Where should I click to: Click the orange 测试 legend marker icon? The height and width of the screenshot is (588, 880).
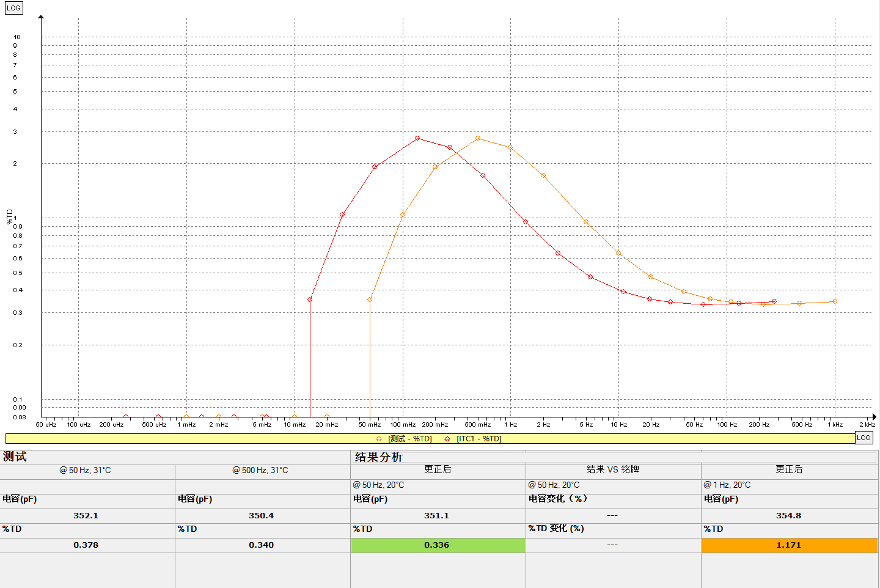(x=378, y=438)
